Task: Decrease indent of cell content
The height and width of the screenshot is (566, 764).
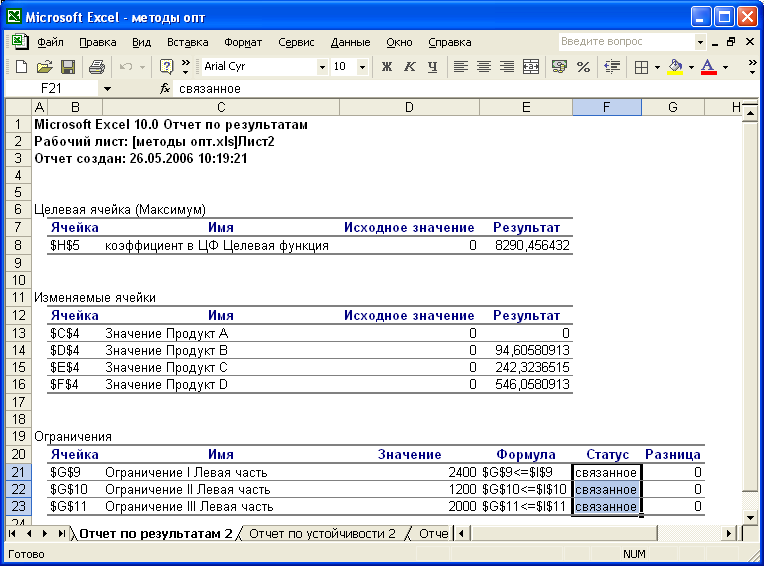Action: point(611,67)
